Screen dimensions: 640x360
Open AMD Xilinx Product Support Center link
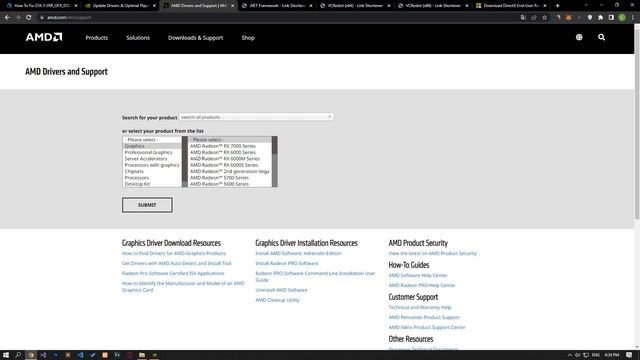coord(427,327)
